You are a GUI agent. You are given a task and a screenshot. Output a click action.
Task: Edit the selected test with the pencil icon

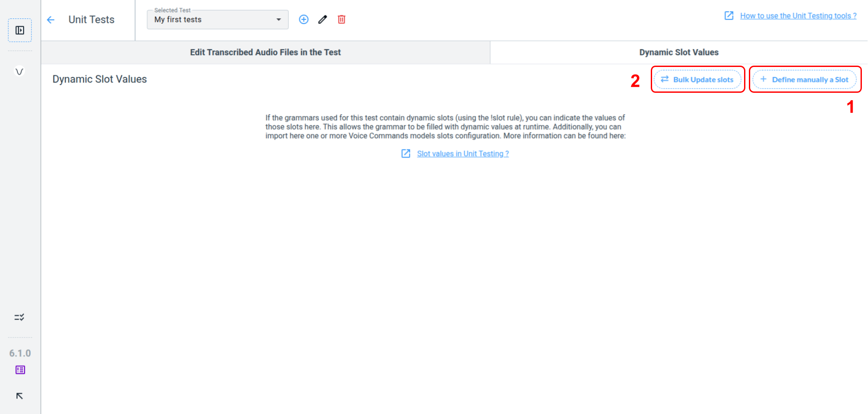(323, 19)
